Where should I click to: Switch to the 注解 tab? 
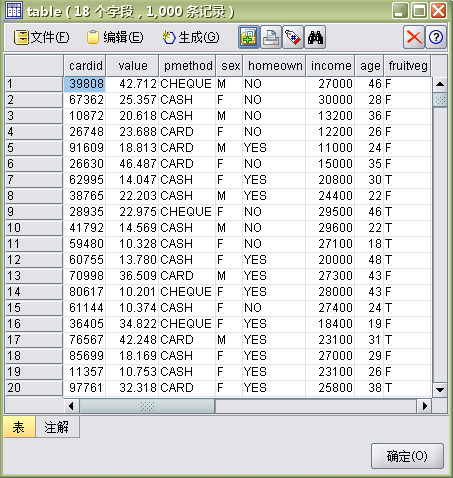pos(57,427)
